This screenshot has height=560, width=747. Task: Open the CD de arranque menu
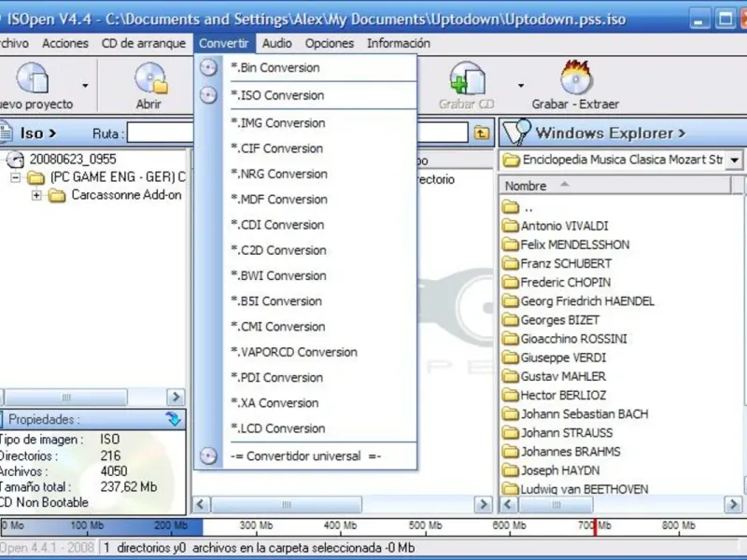point(144,43)
